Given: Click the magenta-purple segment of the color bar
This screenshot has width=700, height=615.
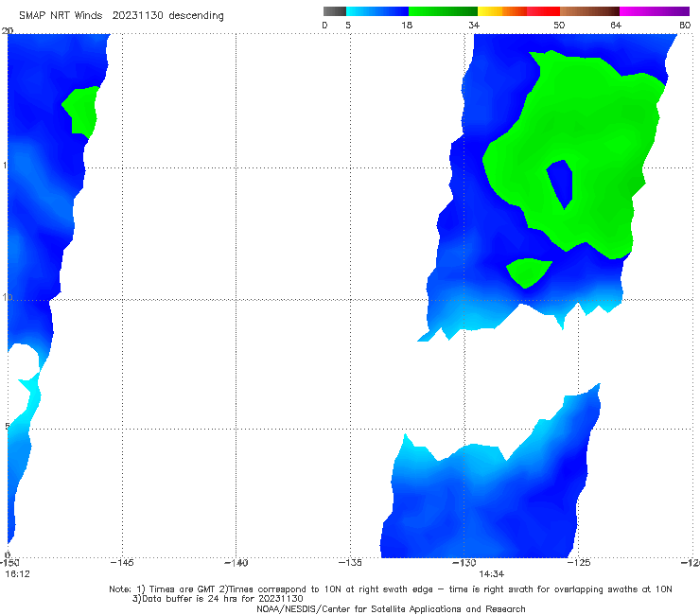Looking at the screenshot, I should [x=655, y=11].
